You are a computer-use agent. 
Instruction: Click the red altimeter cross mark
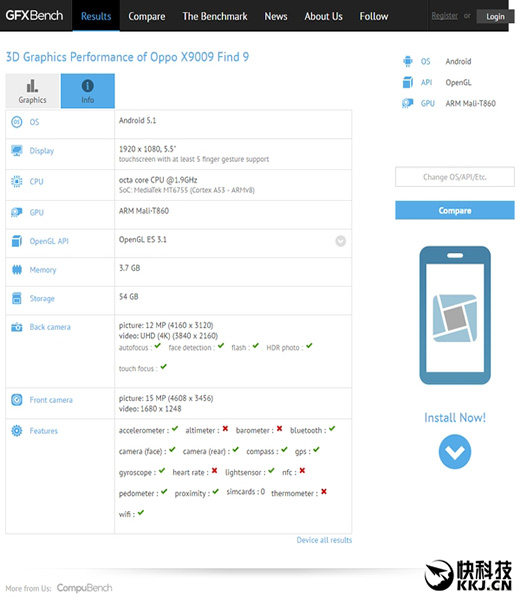click(225, 429)
